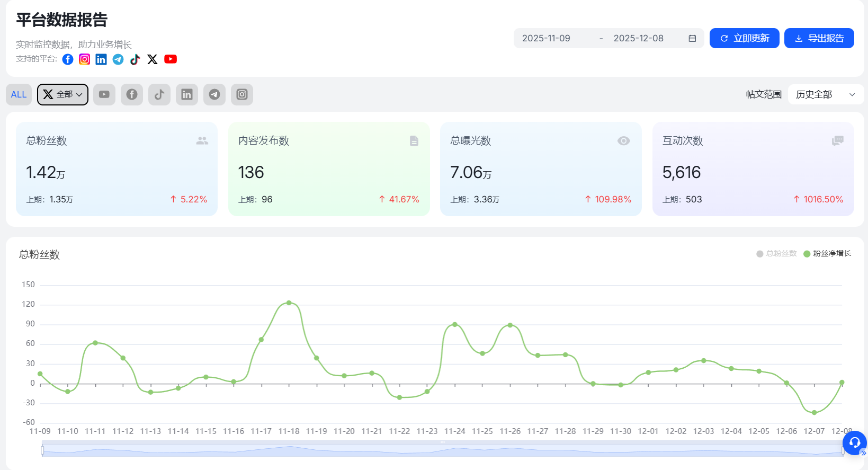This screenshot has width=868, height=470.
Task: Click the calendar icon in date range
Action: 692,38
